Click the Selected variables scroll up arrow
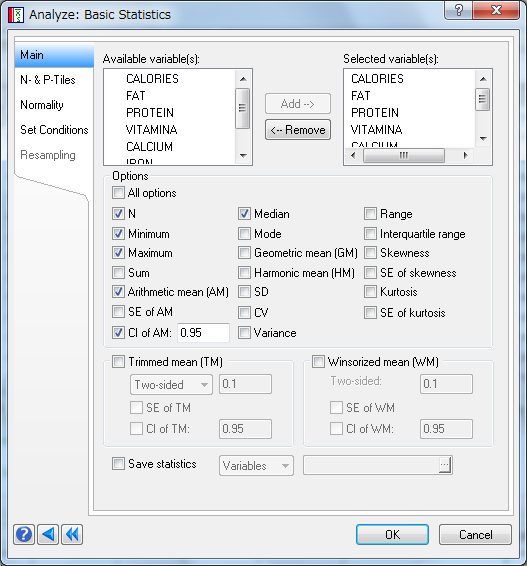Viewport: 527px width, 566px height. coord(483,79)
